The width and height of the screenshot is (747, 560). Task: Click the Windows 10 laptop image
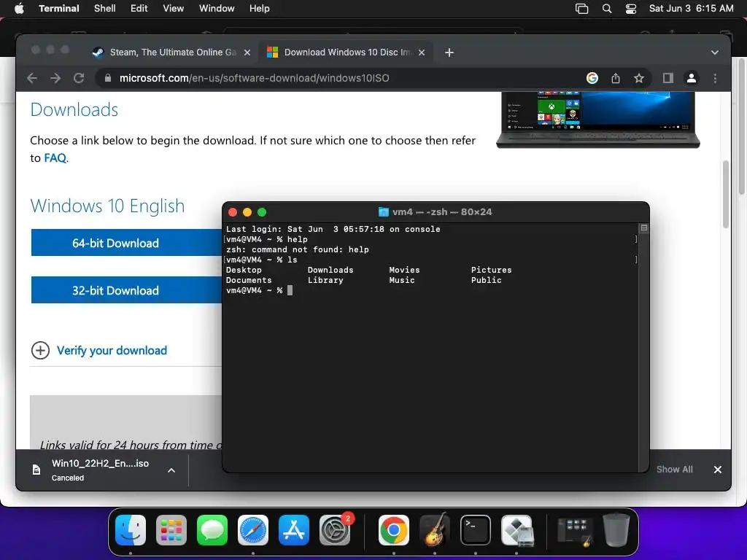click(598, 120)
